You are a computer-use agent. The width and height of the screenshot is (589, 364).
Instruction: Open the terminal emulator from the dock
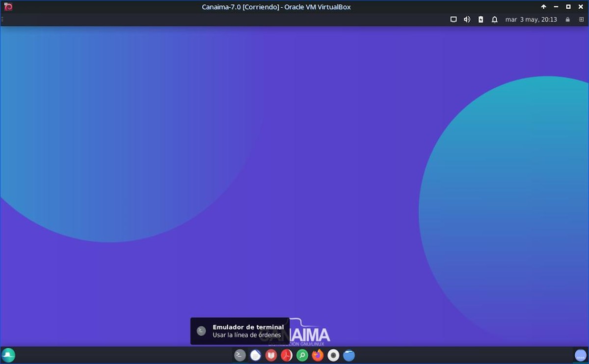coord(240,355)
